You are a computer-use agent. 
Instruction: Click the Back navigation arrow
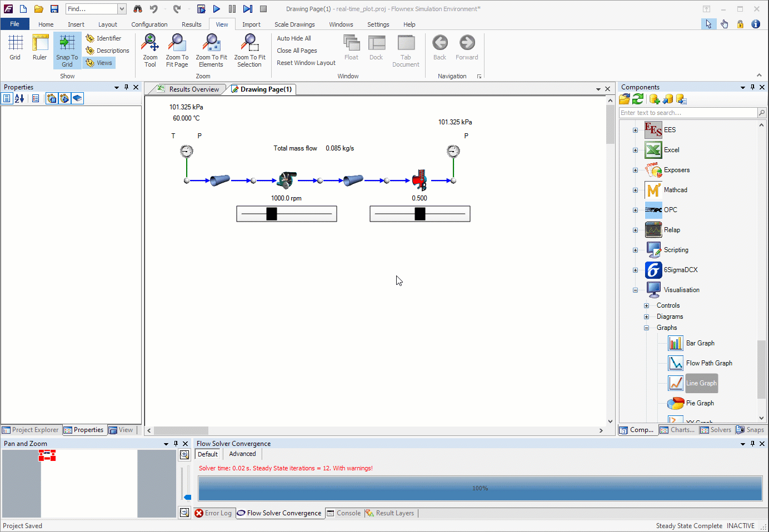point(440,48)
